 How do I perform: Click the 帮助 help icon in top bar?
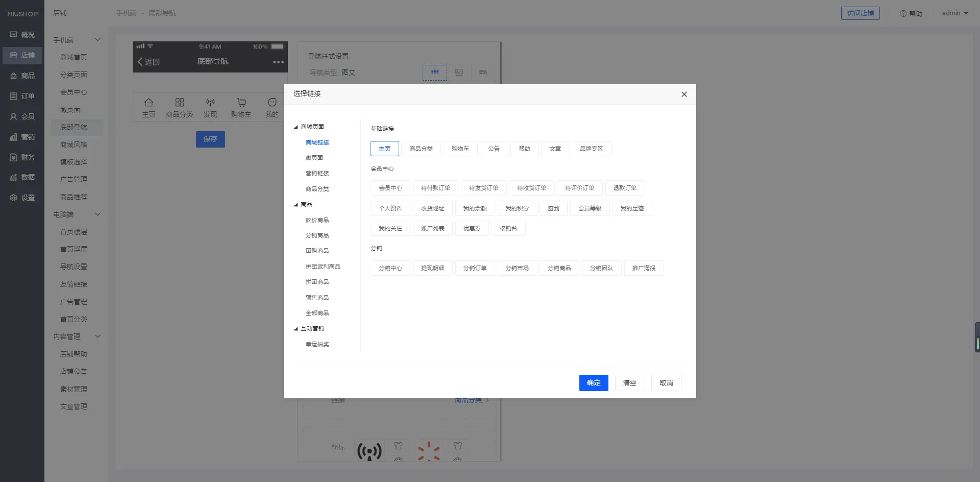click(903, 14)
